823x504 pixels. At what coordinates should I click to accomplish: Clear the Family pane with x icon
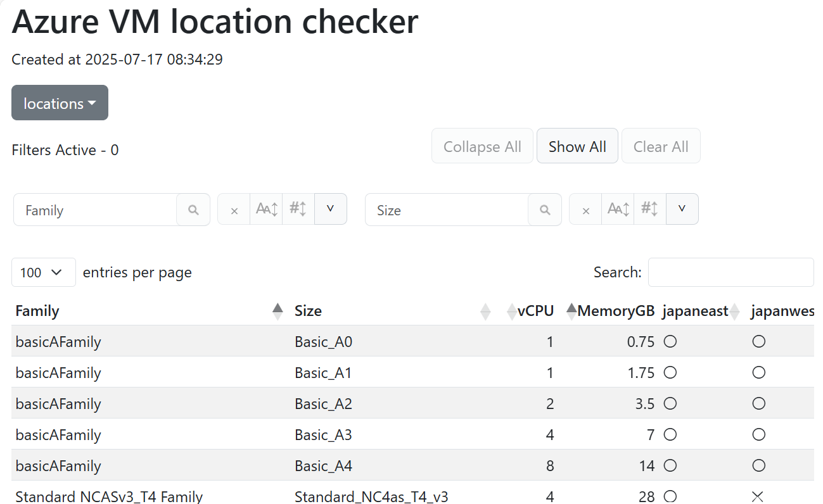click(x=234, y=210)
